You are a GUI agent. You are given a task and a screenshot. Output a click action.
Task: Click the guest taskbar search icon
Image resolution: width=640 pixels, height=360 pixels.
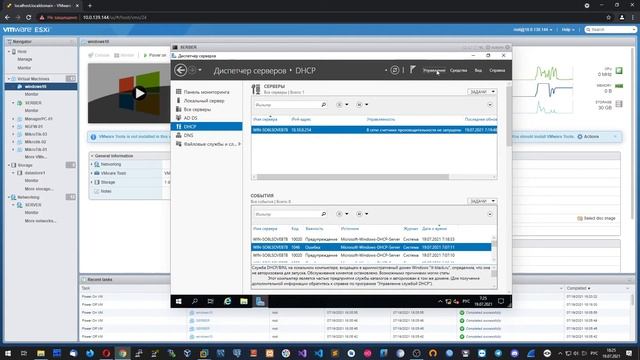pos(195,301)
